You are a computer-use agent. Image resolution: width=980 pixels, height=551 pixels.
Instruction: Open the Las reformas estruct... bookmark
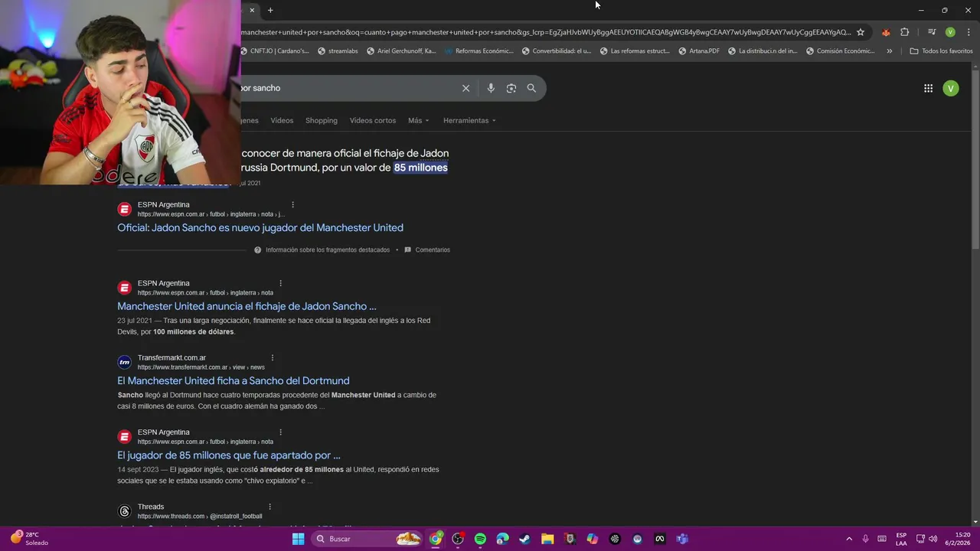point(635,51)
